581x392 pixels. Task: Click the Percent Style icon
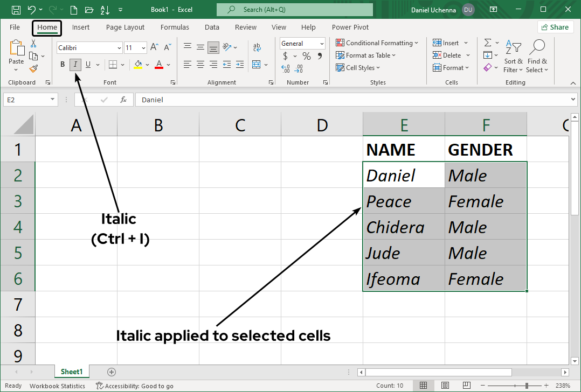(x=306, y=56)
